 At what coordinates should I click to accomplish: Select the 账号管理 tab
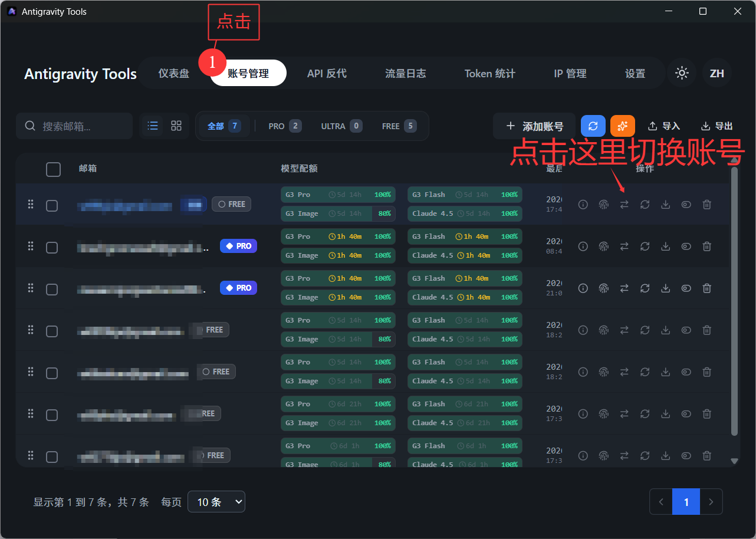click(x=248, y=73)
